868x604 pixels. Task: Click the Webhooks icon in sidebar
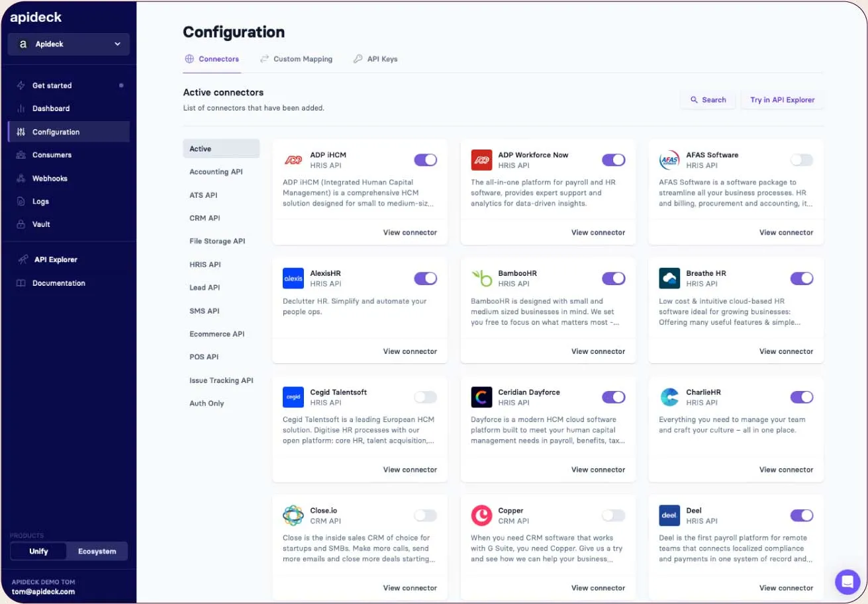21,178
